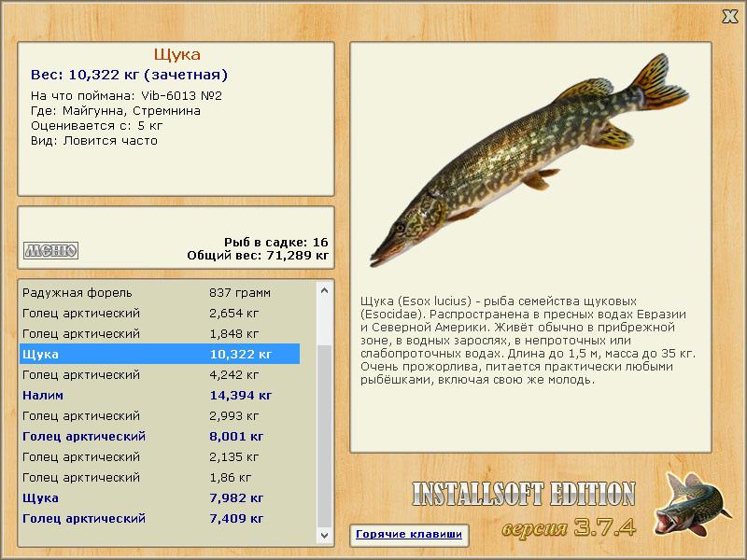The width and height of the screenshot is (747, 560).
Task: Click the Где: Майгунна, Стремнина line
Action: click(x=115, y=111)
